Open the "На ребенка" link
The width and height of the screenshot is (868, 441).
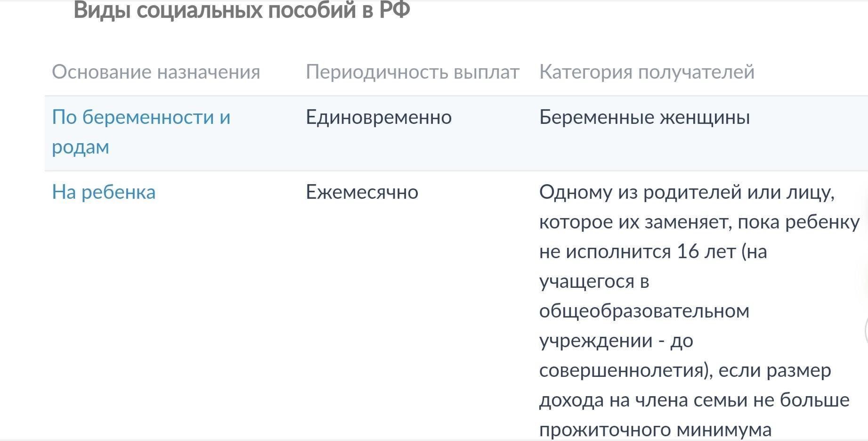pos(104,192)
